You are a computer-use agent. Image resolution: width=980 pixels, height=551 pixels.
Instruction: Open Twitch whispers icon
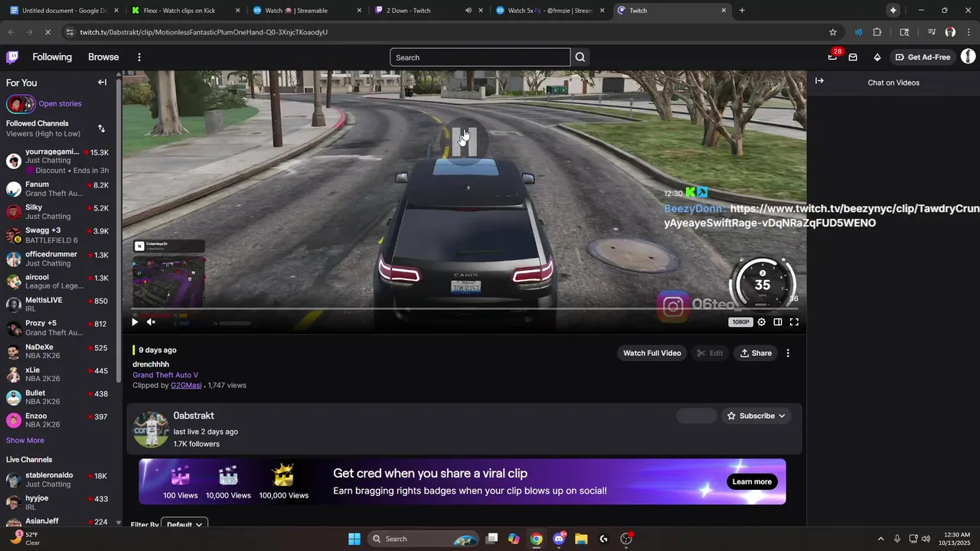coord(853,57)
